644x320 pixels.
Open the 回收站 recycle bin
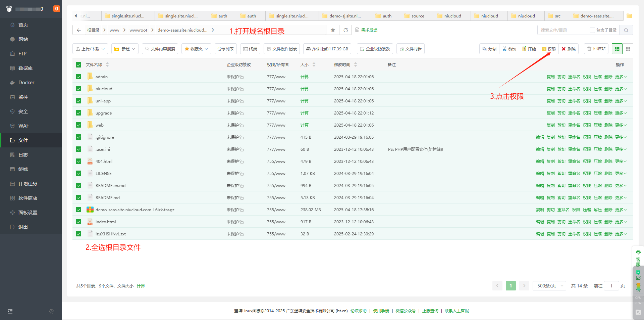click(596, 49)
